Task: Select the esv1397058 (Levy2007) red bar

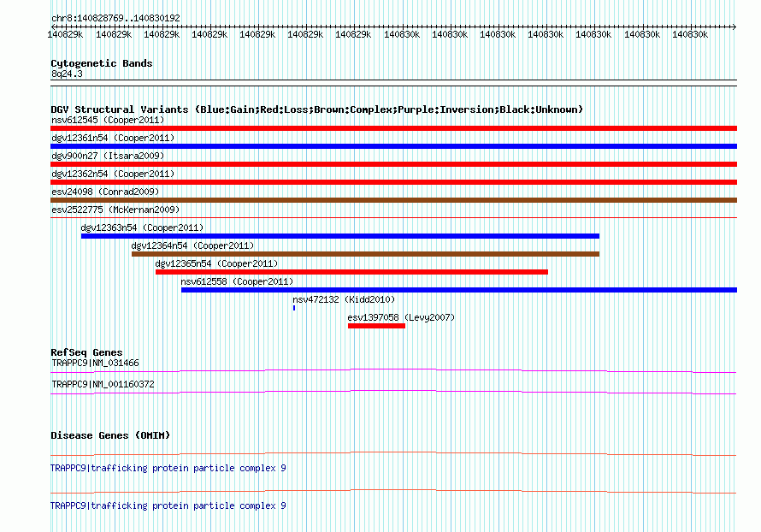Action: point(376,326)
